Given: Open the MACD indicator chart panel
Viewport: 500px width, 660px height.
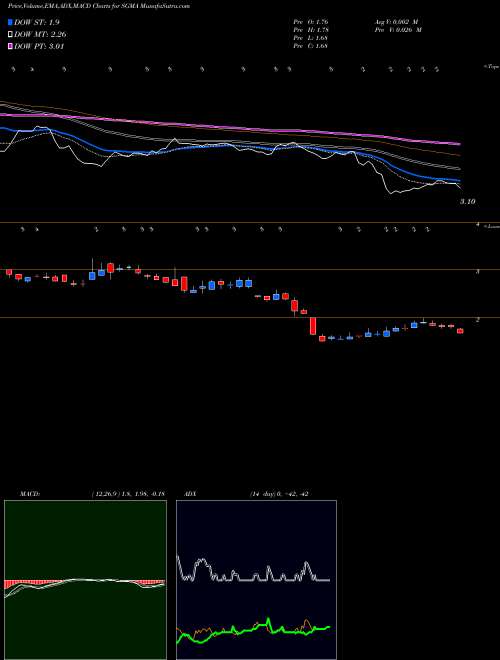Looking at the screenshot, I should tap(85, 580).
